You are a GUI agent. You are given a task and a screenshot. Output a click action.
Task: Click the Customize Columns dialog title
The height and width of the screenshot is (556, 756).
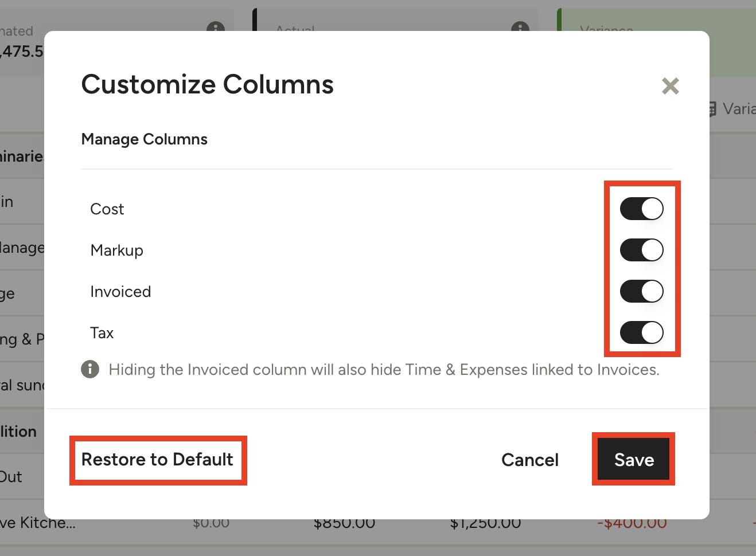tap(207, 84)
